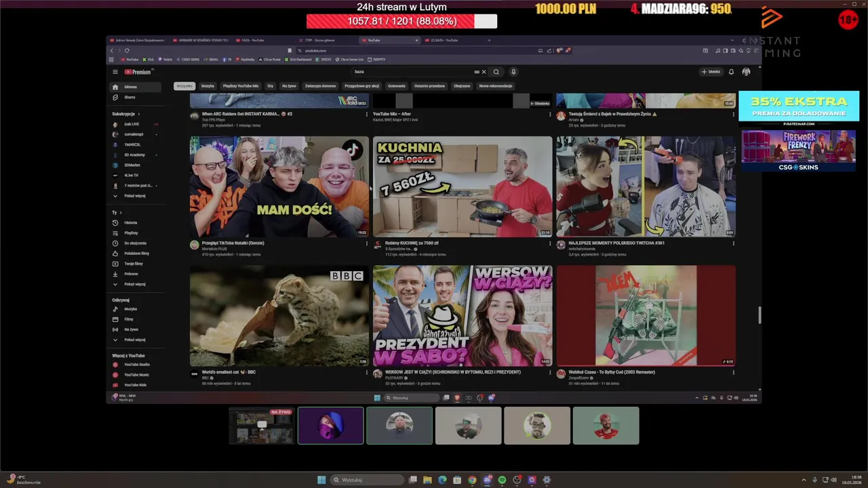Click the browser back arrow
The height and width of the screenshot is (488, 868).
tap(113, 50)
